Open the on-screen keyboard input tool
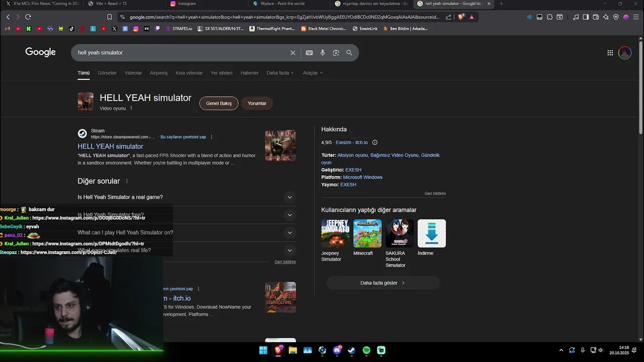The height and width of the screenshot is (362, 644). pos(309,53)
